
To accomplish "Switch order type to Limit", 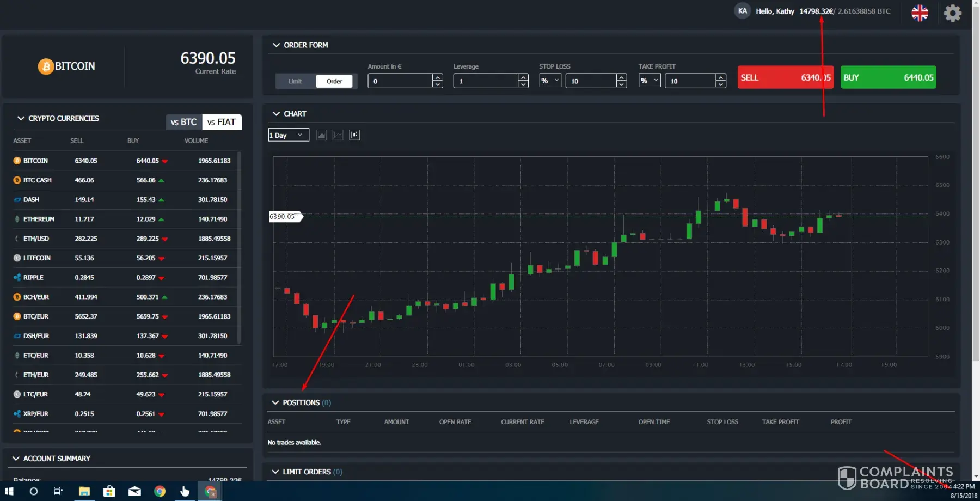I will [x=295, y=81].
